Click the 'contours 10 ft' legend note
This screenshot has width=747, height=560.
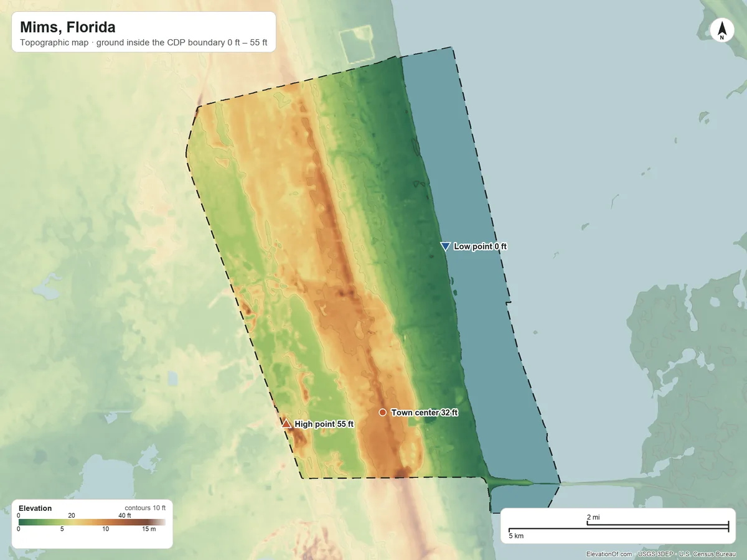pos(145,508)
